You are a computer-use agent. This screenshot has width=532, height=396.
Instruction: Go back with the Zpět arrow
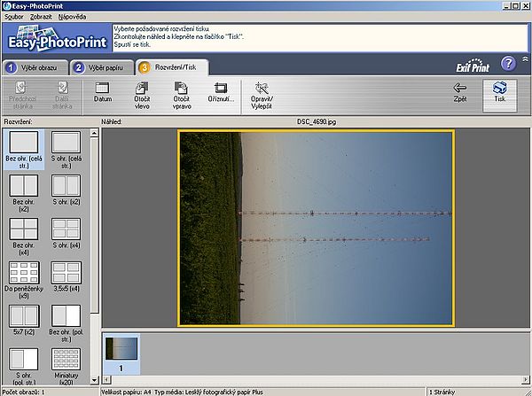[x=459, y=92]
